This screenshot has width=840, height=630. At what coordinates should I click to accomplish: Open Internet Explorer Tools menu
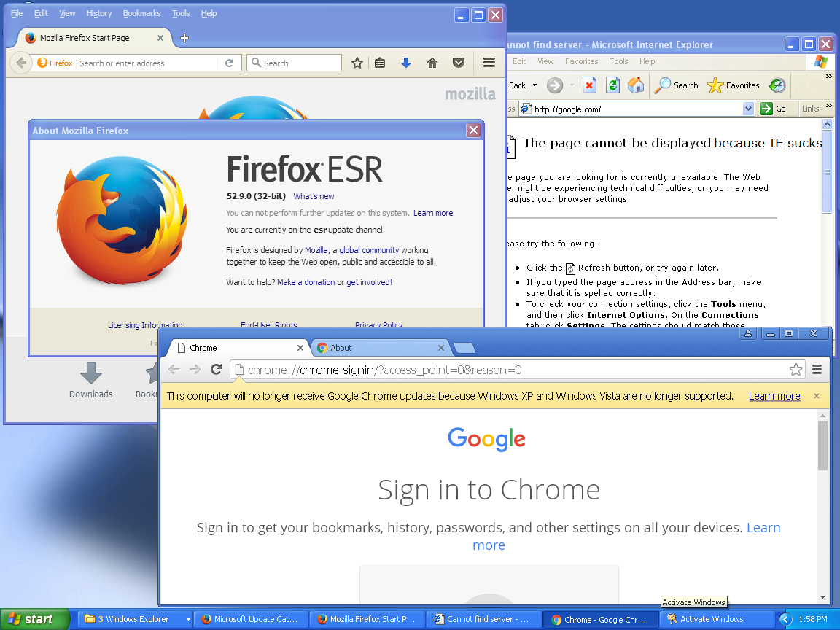click(x=619, y=61)
